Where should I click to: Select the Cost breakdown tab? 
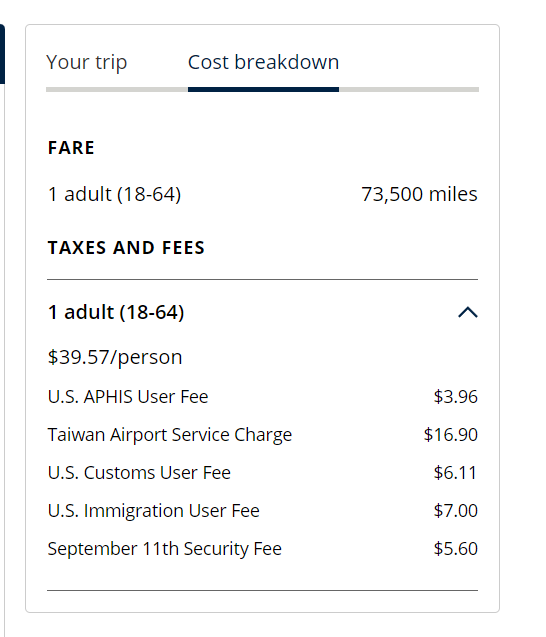coord(263,63)
